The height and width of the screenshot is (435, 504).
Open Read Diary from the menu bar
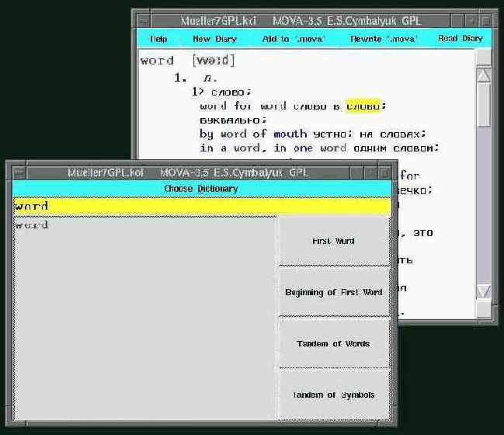click(x=460, y=39)
